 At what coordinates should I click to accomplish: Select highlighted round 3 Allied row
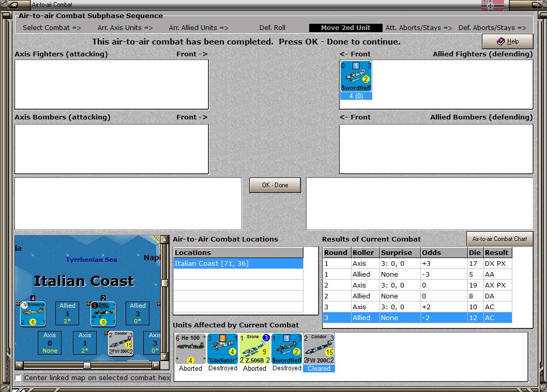[418, 318]
